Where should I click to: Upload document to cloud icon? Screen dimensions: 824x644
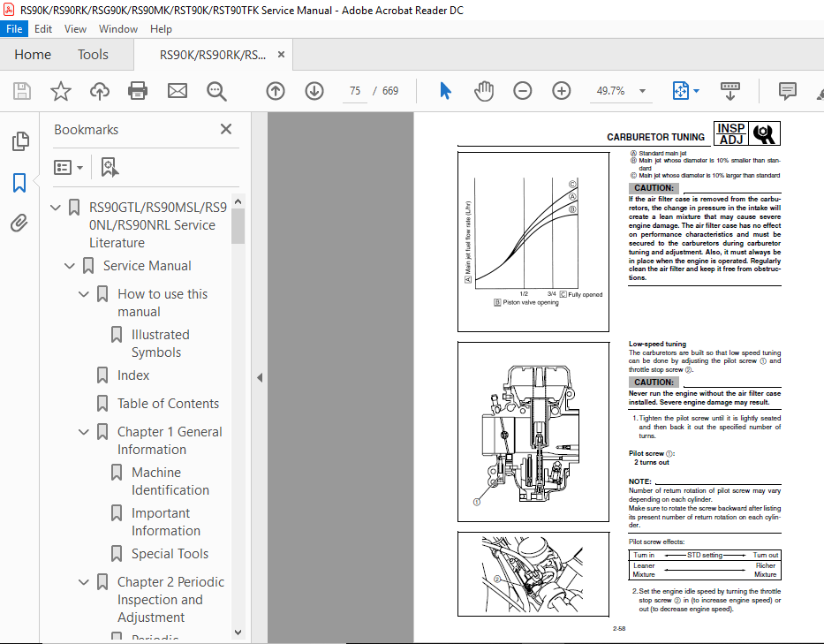[x=99, y=91]
